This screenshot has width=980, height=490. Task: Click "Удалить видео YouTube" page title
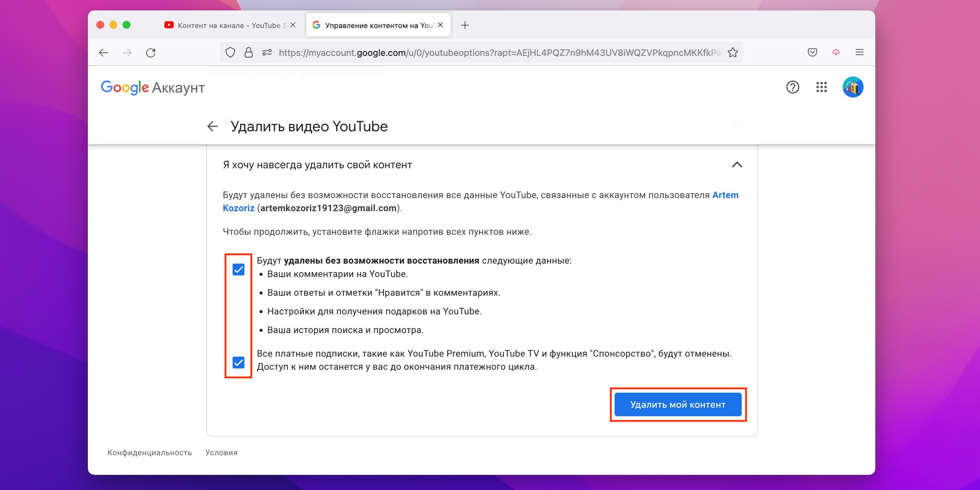[309, 126]
